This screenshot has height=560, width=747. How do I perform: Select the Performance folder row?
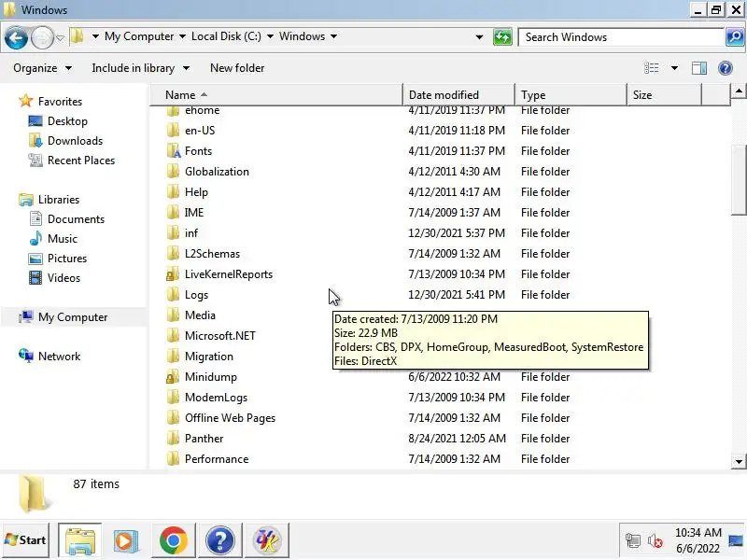point(440,458)
